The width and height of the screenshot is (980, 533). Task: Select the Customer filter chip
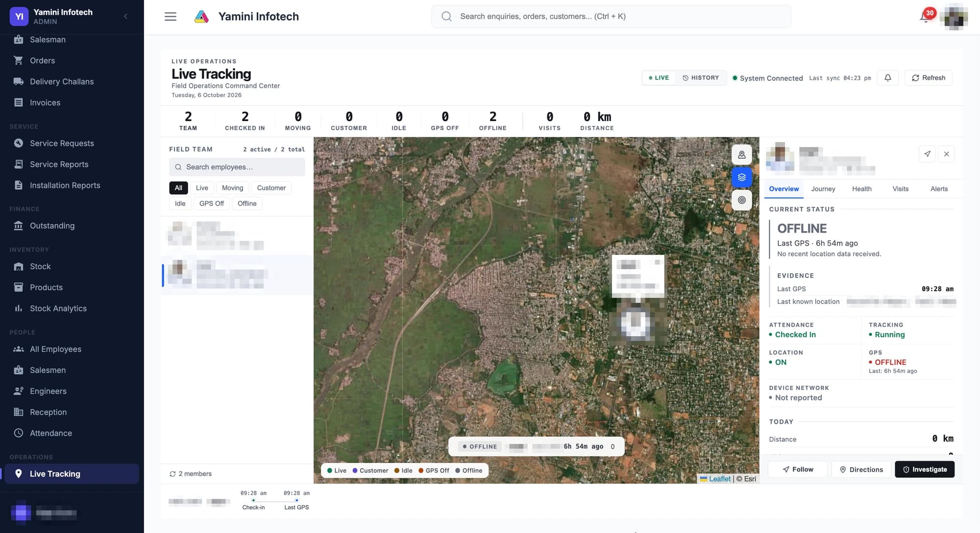point(271,188)
